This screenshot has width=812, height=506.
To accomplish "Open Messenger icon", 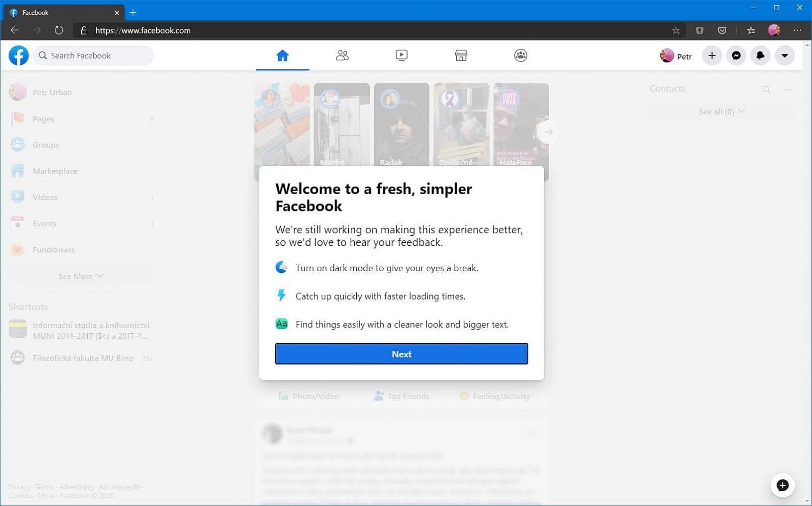I will point(736,56).
